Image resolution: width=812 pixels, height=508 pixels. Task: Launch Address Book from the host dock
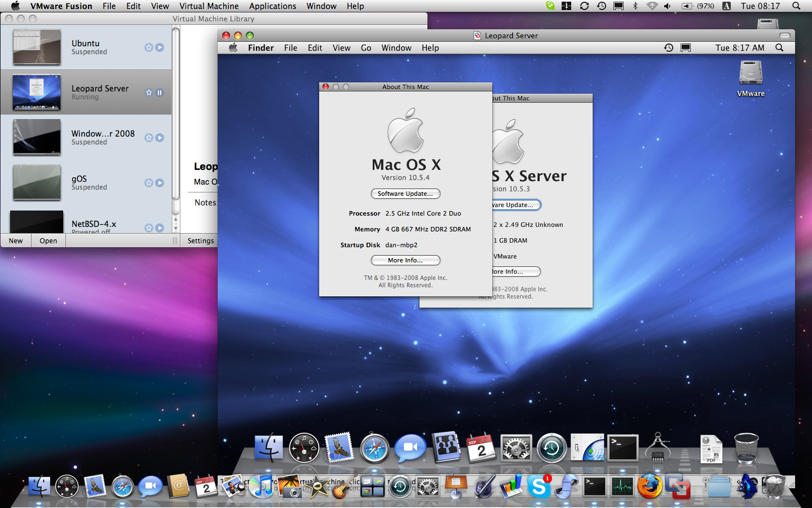[178, 485]
